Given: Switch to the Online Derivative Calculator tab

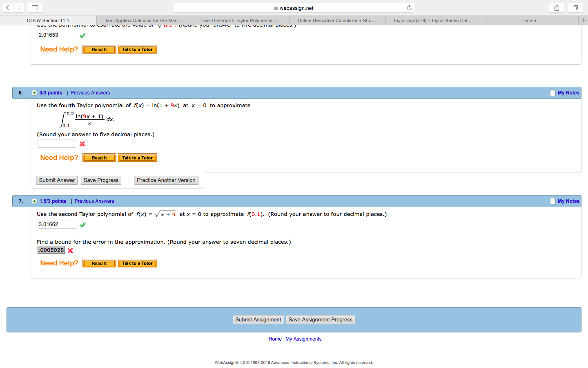Looking at the screenshot, I should tap(337, 20).
